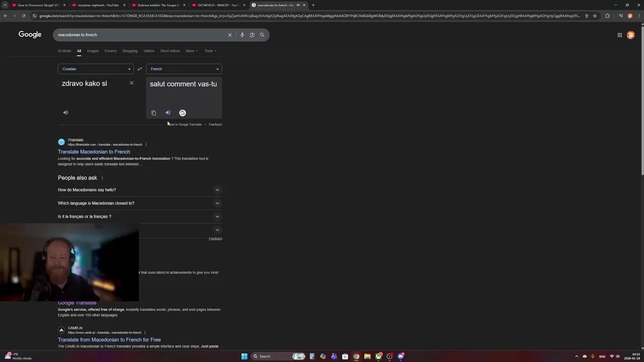Bookmark this page with the star
The height and width of the screenshot is (362, 644).
tap(595, 16)
